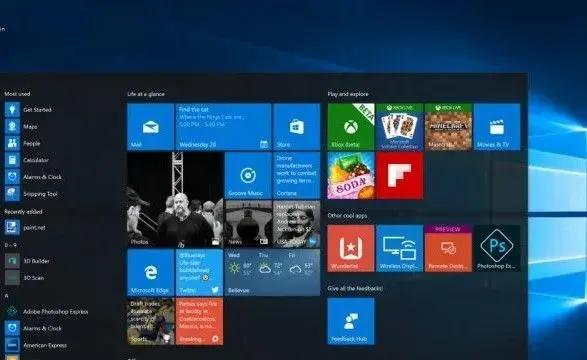This screenshot has width=587, height=360.
Task: Open the Sports tile
Action: (150, 321)
